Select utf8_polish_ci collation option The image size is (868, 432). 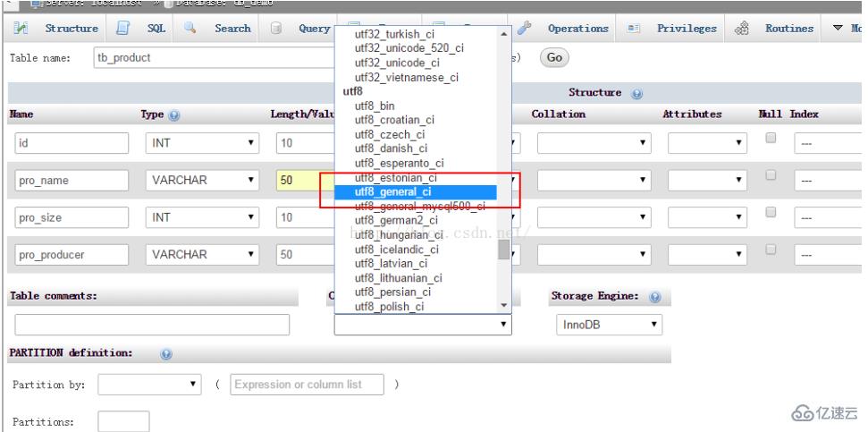[x=415, y=307]
